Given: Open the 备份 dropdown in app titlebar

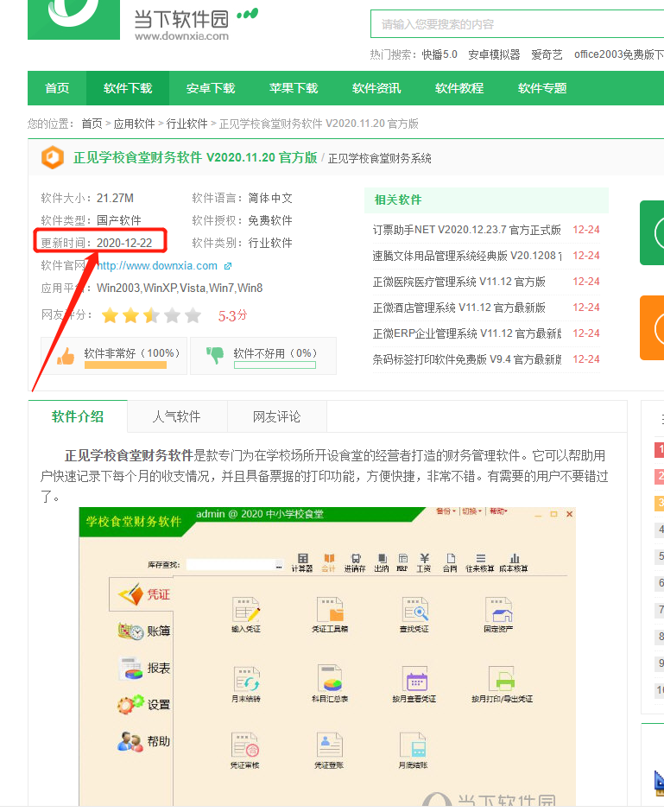Looking at the screenshot, I should pyautogui.click(x=446, y=511).
